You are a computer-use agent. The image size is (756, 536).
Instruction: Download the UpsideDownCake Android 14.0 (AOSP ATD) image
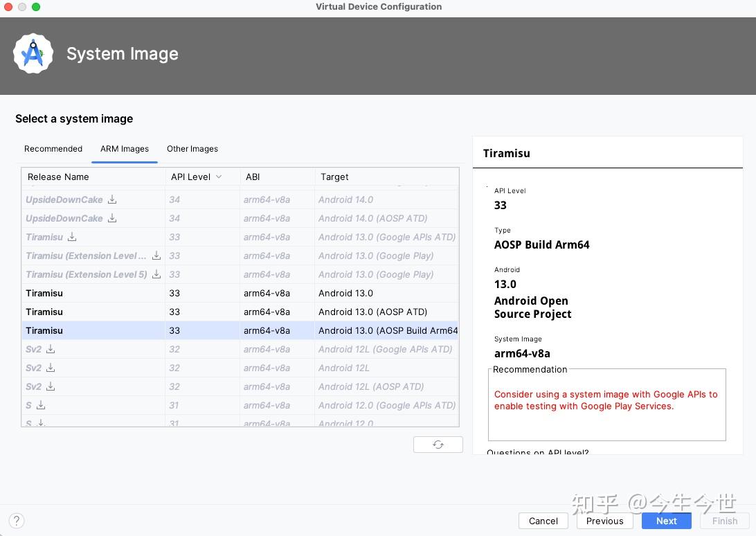(112, 218)
